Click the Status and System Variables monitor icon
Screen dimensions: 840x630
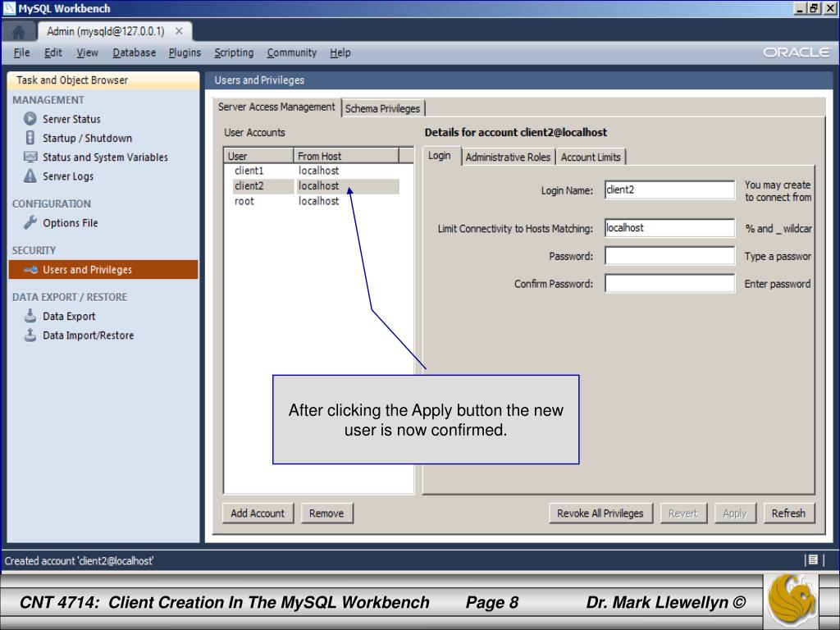(x=30, y=157)
